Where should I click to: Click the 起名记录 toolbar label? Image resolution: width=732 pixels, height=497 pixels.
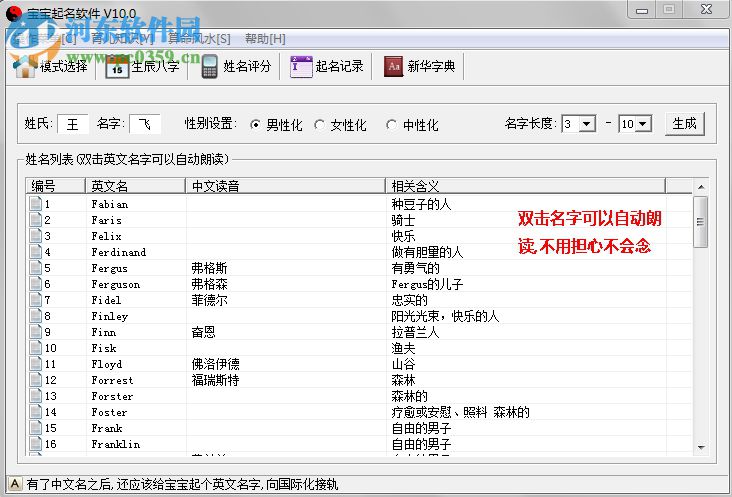[339, 66]
